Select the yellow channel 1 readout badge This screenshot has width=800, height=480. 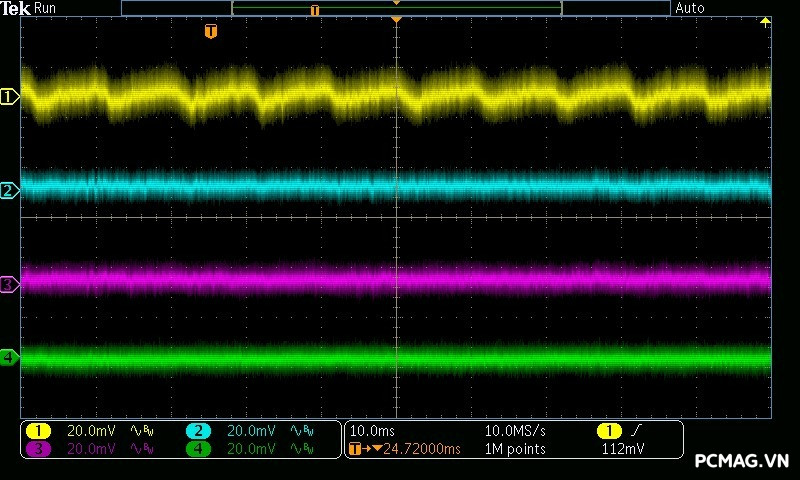[x=38, y=431]
